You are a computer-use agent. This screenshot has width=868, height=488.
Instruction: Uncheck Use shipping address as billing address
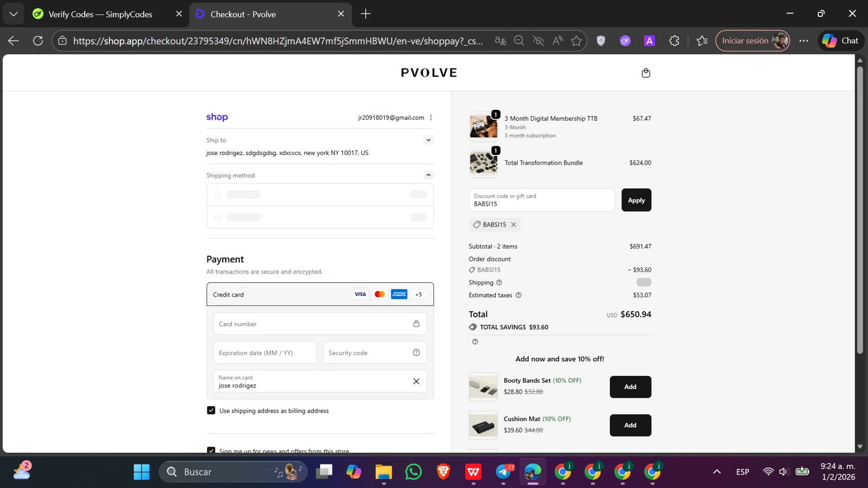211,411
